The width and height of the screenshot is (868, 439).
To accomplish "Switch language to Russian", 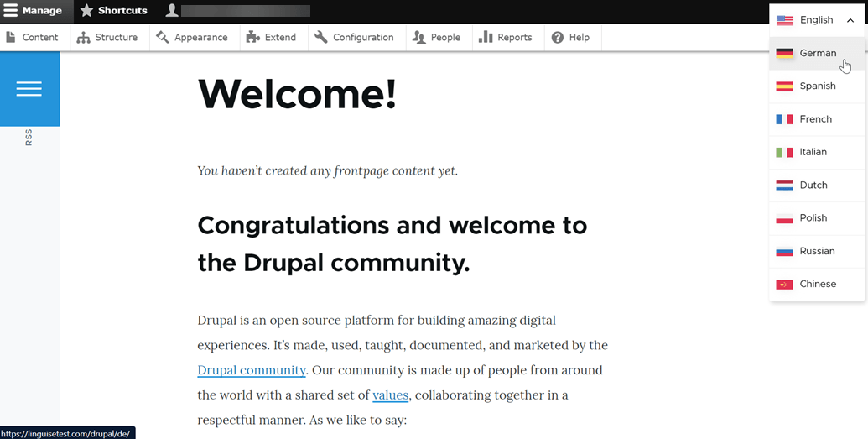I will tap(817, 251).
